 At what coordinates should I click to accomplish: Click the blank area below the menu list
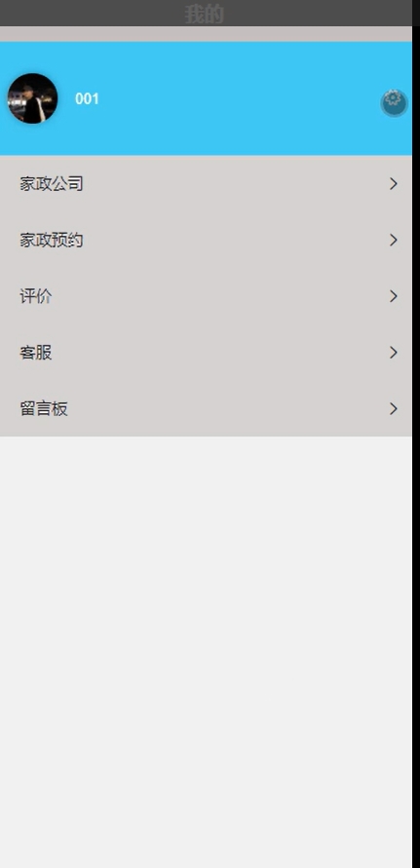click(206, 652)
